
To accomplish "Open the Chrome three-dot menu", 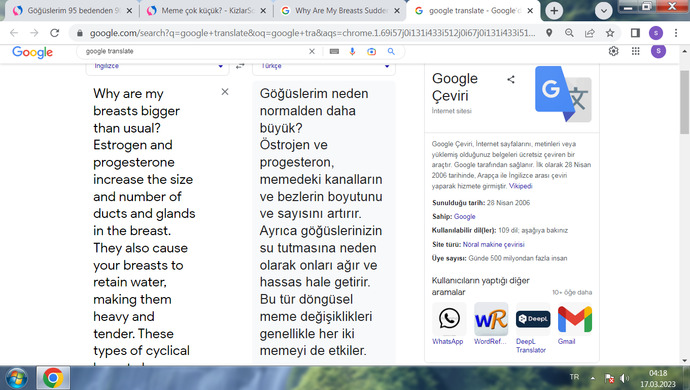I will [676, 33].
